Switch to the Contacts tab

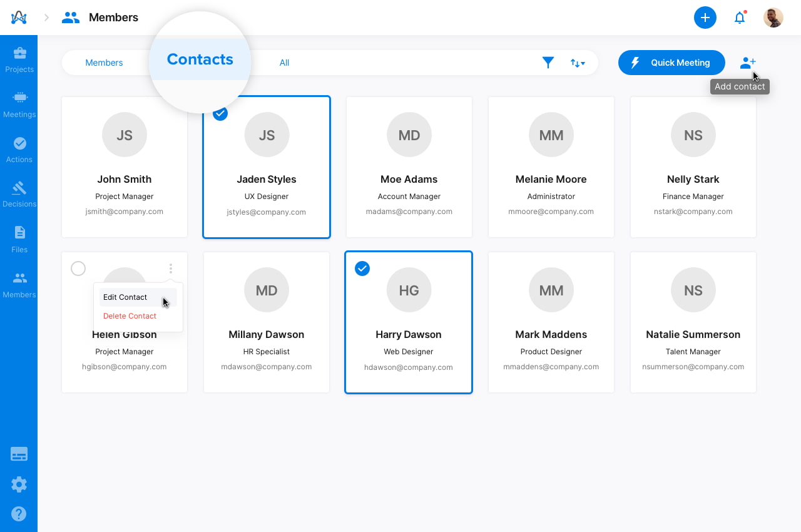(x=200, y=59)
